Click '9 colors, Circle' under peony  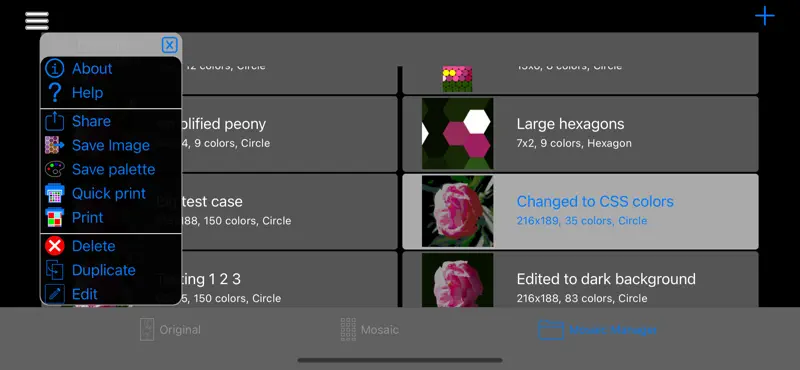[232, 143]
